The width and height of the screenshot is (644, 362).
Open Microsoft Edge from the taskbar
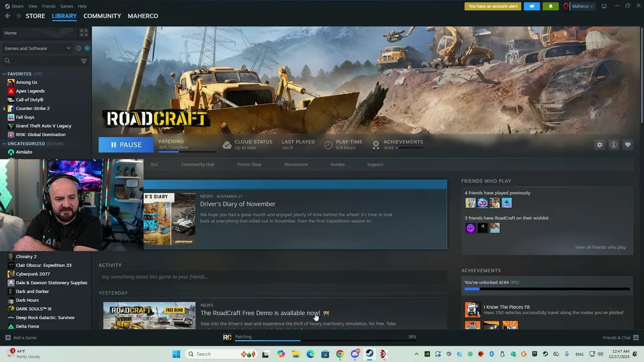pyautogui.click(x=310, y=354)
